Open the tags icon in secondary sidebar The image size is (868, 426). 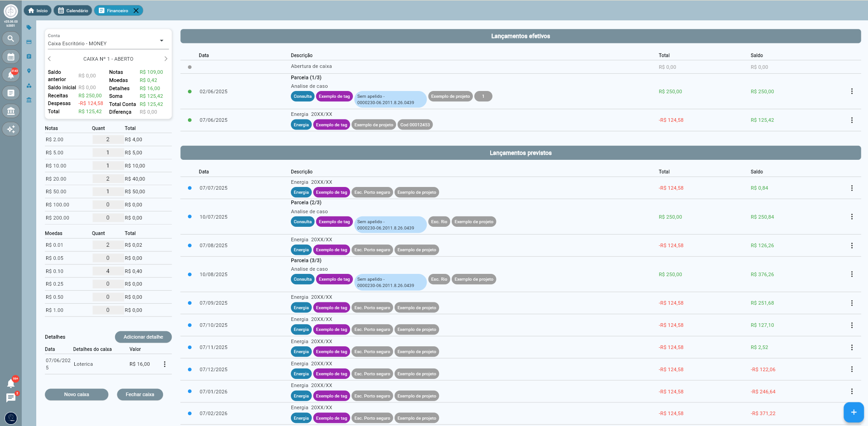tap(29, 28)
